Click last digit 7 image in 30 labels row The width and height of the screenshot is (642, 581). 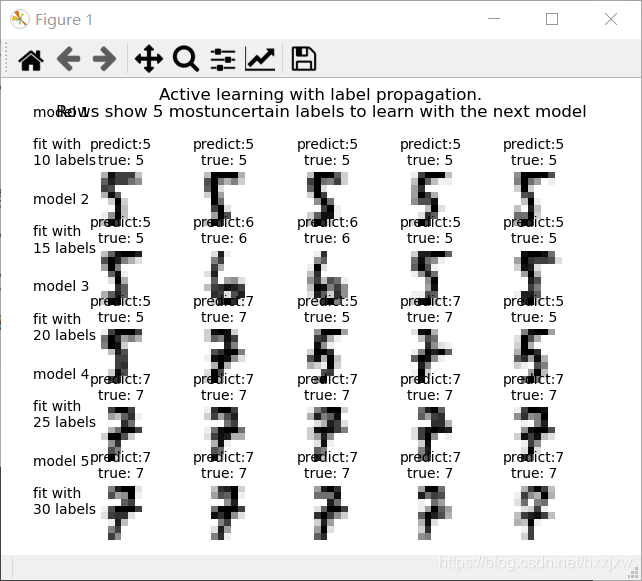click(534, 513)
